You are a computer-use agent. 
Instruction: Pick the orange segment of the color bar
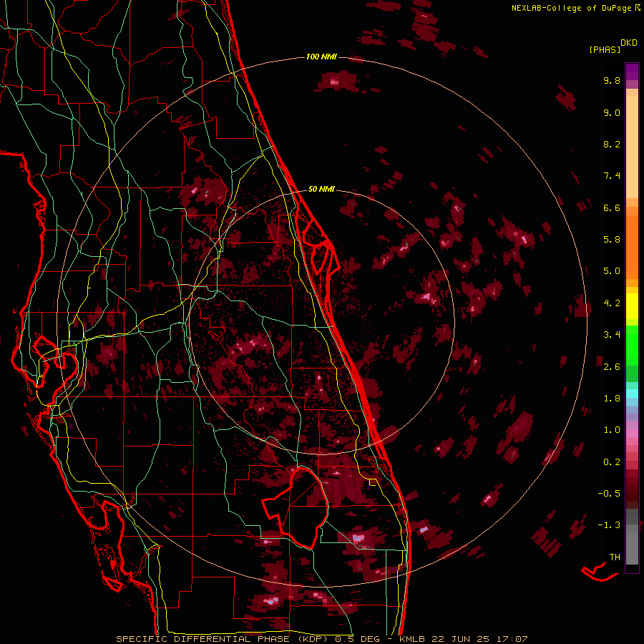[x=632, y=247]
